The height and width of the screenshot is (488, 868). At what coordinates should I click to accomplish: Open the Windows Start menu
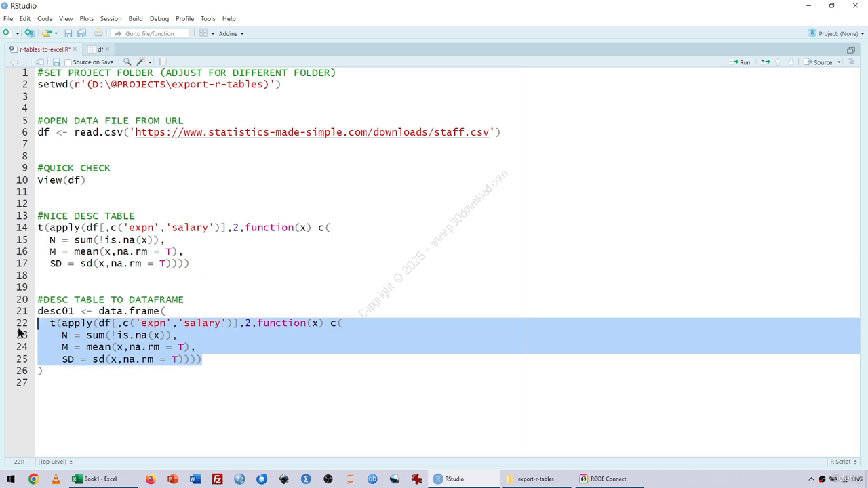(11, 479)
